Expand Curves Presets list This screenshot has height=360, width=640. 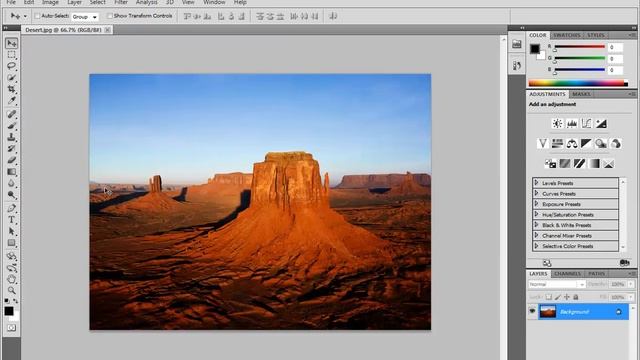[536, 193]
